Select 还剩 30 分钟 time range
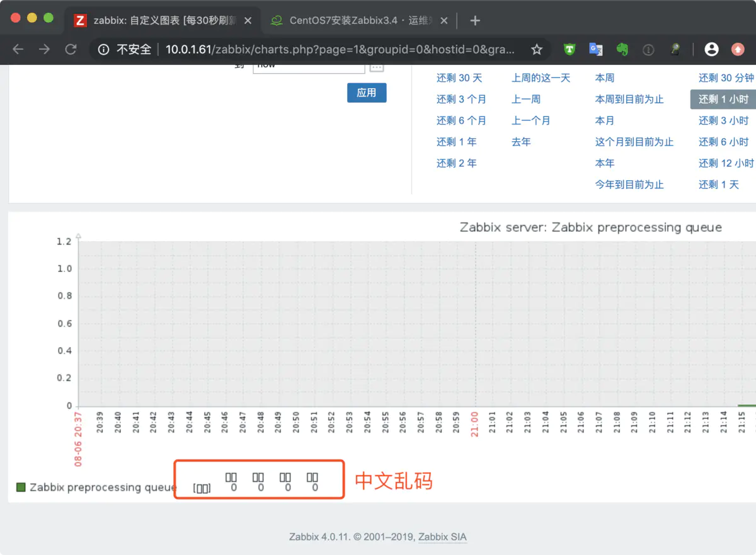The image size is (756, 555). click(x=726, y=78)
